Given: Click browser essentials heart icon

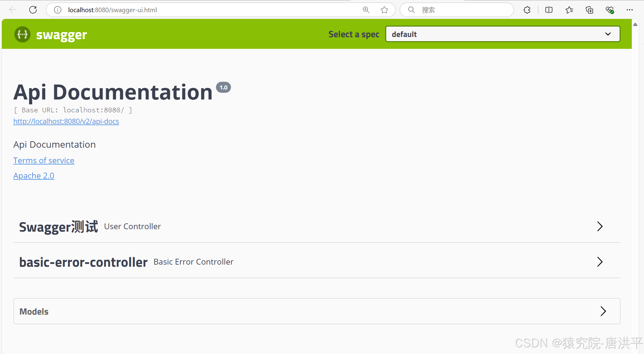Looking at the screenshot, I should coord(610,10).
